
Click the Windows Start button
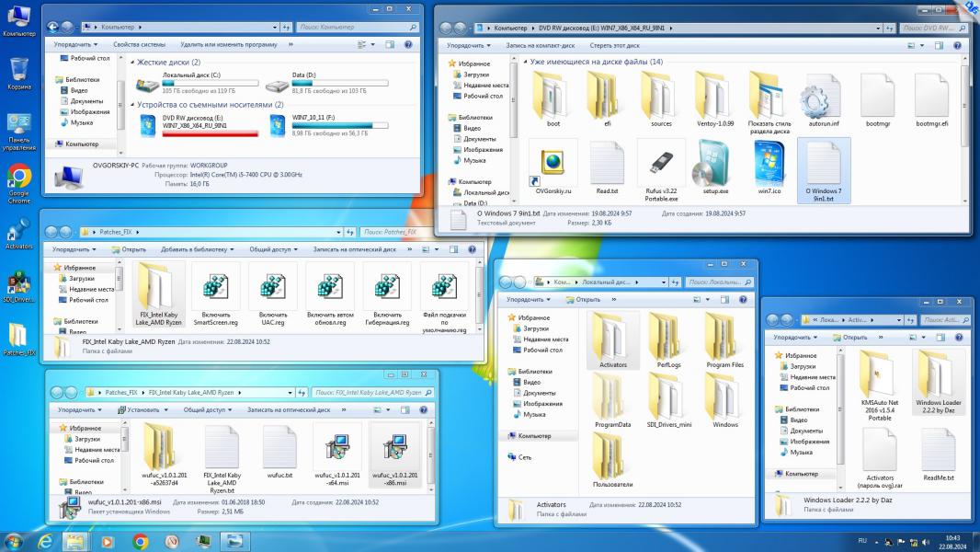click(x=17, y=541)
